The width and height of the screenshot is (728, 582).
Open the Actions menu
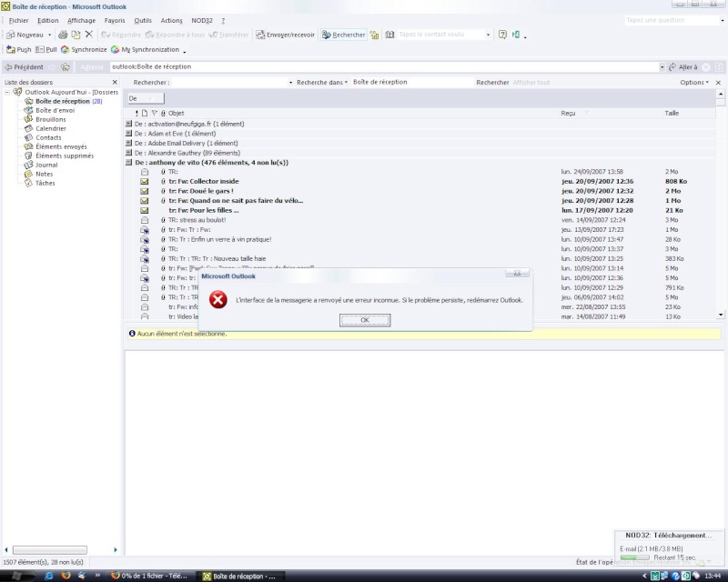pyautogui.click(x=171, y=20)
